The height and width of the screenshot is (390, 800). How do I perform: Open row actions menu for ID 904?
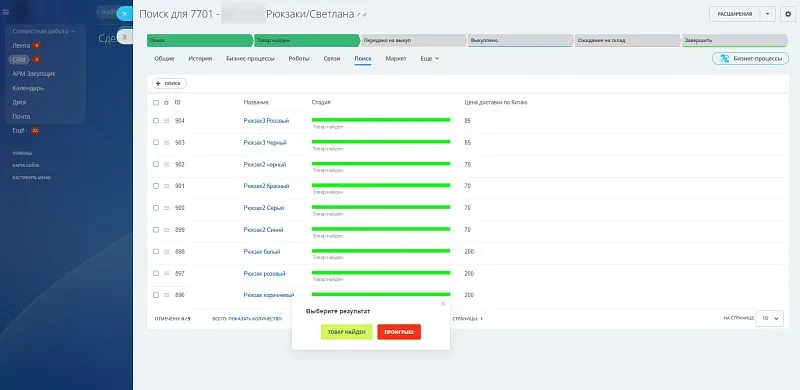(x=166, y=121)
